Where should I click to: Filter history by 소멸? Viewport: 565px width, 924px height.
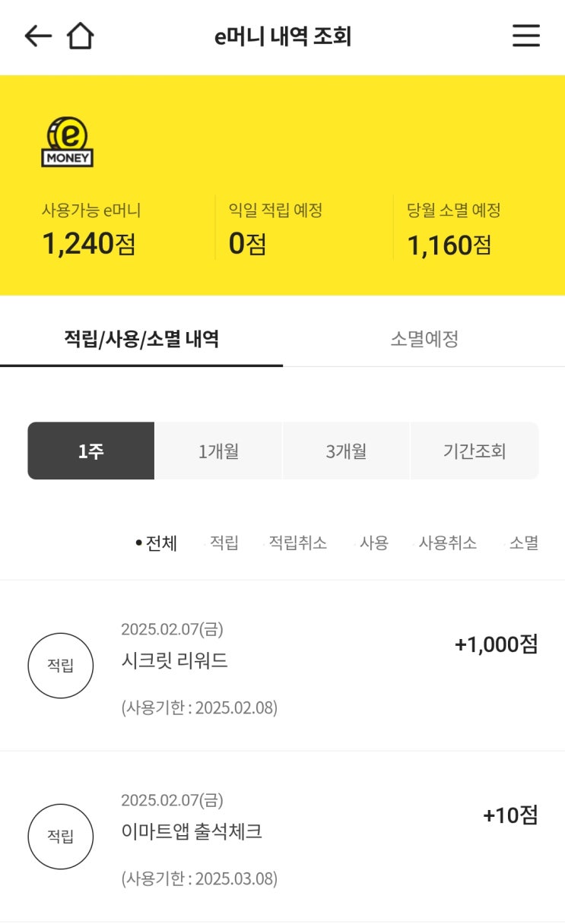(x=523, y=543)
